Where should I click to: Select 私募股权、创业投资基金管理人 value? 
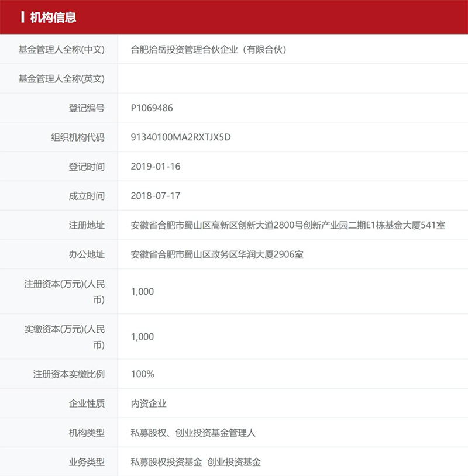tap(193, 433)
